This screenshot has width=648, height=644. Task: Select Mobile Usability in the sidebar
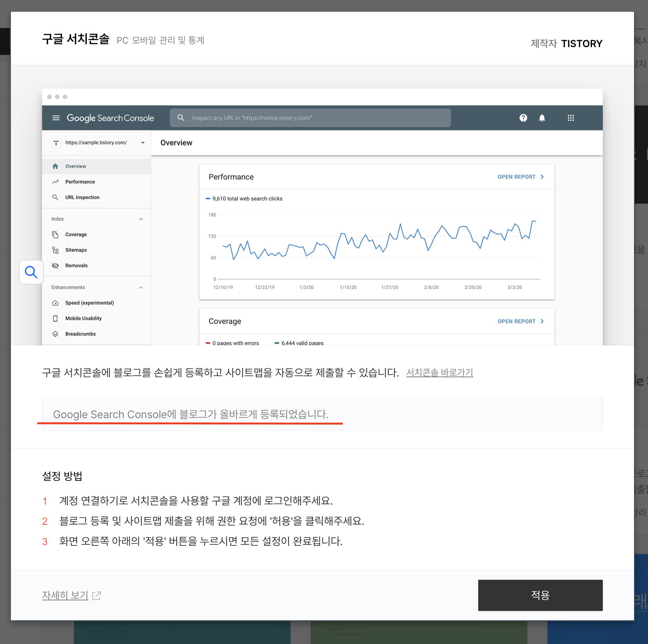point(97,318)
